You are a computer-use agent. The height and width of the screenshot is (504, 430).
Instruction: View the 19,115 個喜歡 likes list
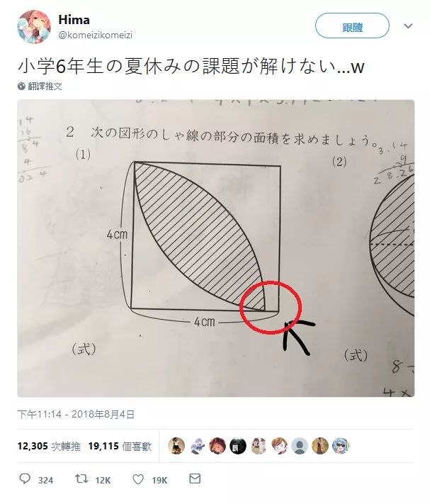(x=120, y=446)
